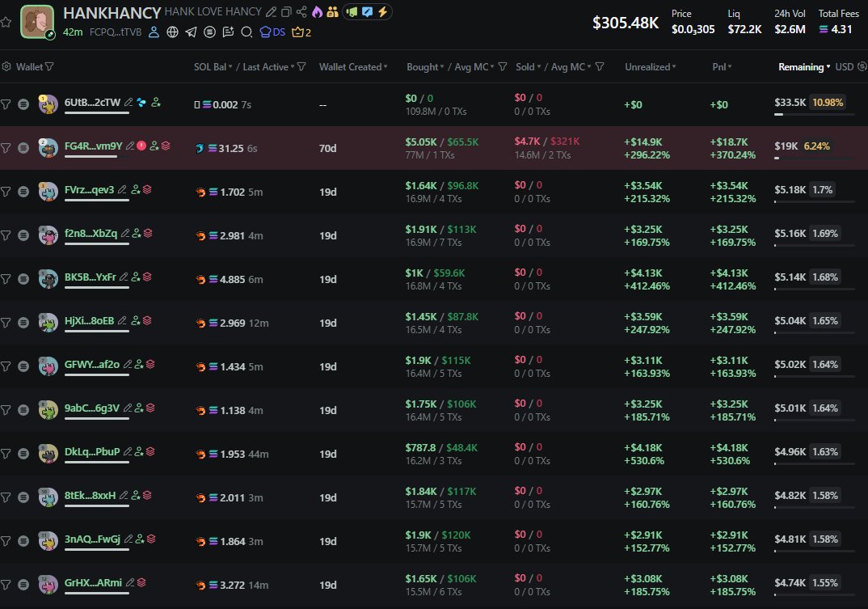Edit name of wallet FG4R...vm9Y with pencil

pyautogui.click(x=130, y=146)
